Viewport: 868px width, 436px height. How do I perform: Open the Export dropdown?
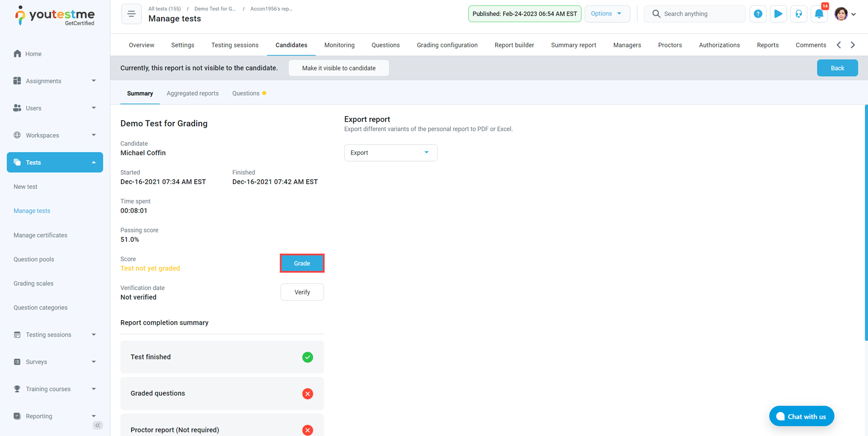390,153
